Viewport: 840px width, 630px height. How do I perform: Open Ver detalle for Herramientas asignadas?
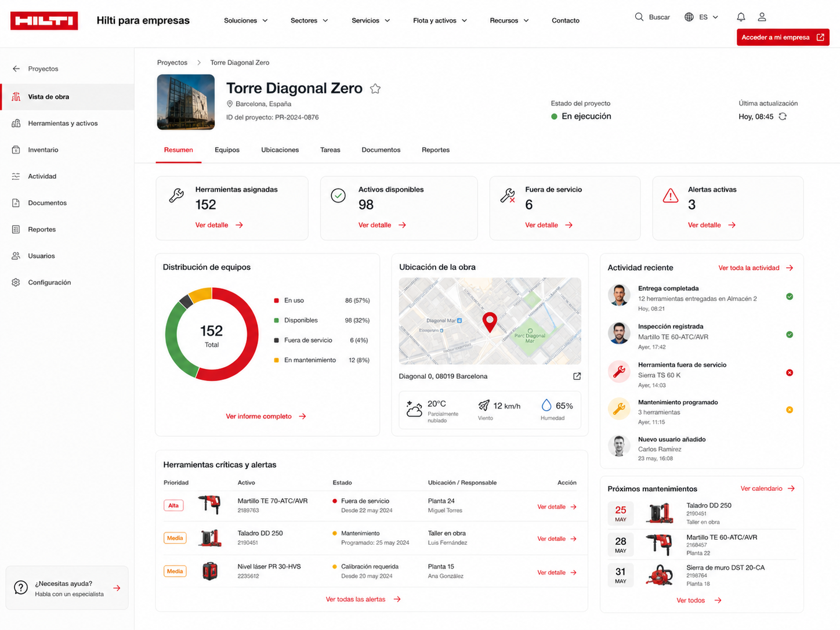pyautogui.click(x=219, y=225)
